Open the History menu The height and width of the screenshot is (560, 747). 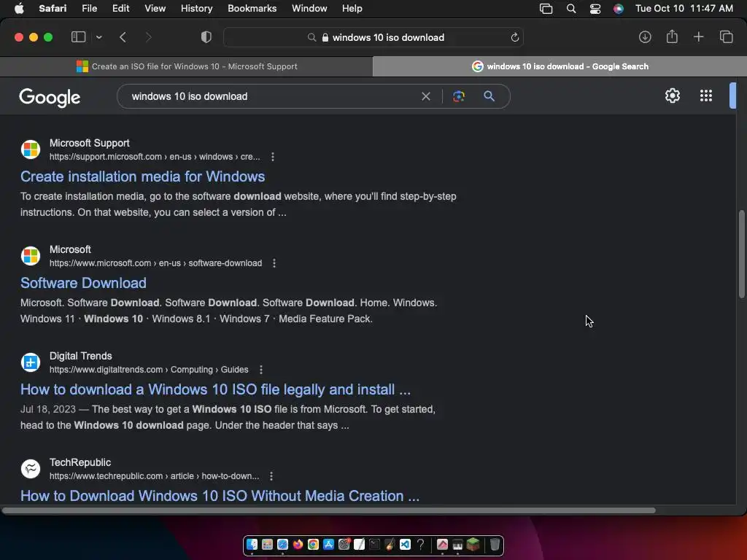point(196,9)
